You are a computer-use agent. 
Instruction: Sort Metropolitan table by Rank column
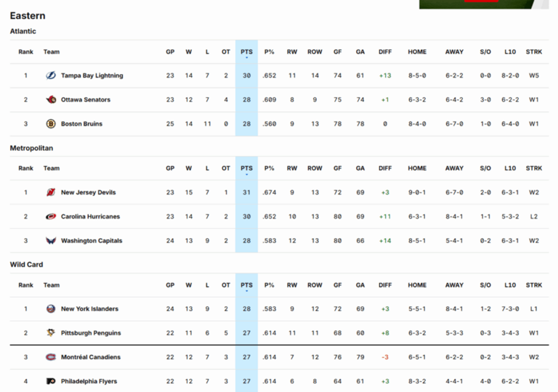25,168
